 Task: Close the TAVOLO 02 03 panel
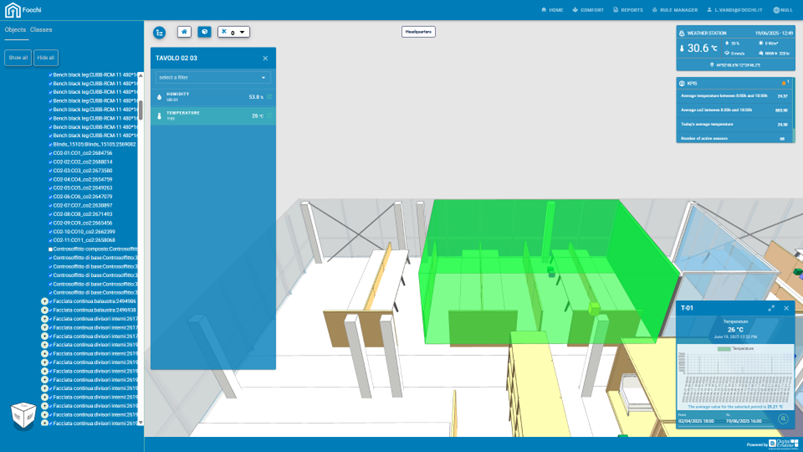(265, 58)
